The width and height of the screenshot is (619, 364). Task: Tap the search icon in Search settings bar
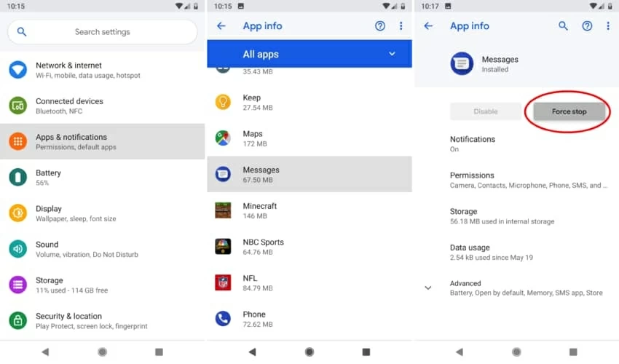[22, 32]
